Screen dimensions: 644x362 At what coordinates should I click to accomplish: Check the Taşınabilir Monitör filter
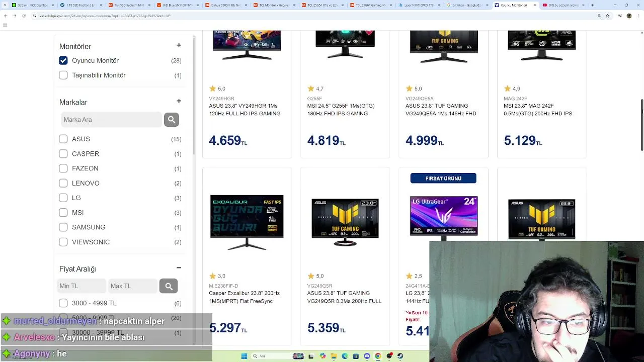63,75
